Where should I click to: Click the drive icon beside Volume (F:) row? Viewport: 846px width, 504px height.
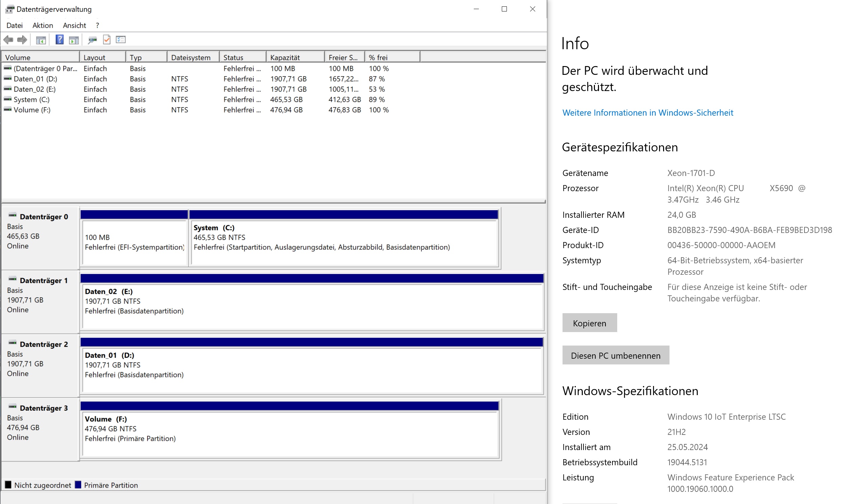click(x=8, y=109)
